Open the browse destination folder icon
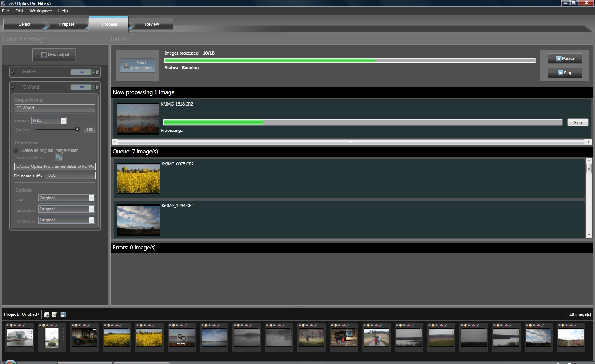The width and height of the screenshot is (595, 364). coord(59,158)
